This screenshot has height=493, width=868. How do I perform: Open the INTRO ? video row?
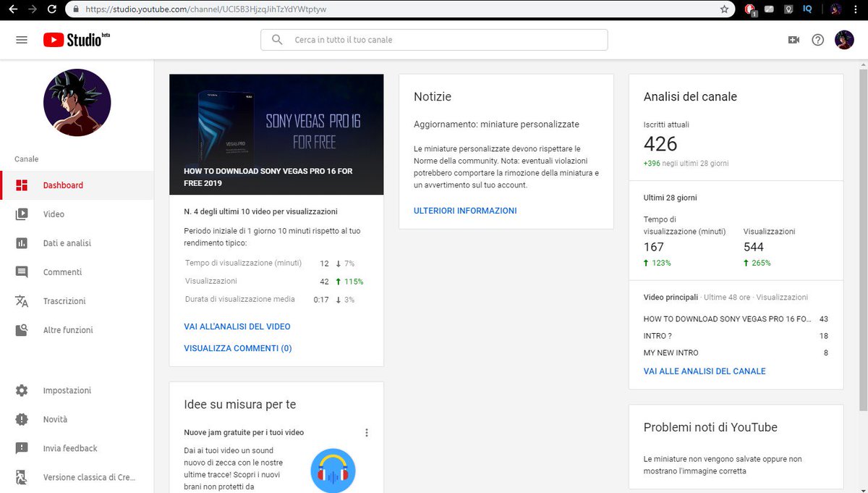coord(736,336)
